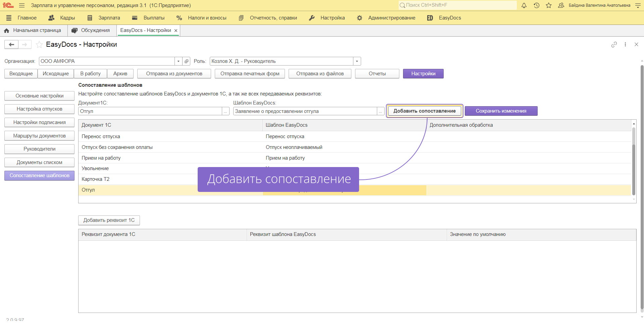Screen dimensions: 644x324
Task: Open the Зарплата menu
Action: click(104, 18)
